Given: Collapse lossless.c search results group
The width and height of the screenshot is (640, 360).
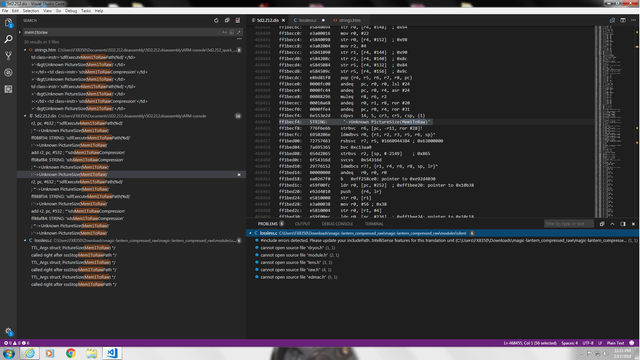Looking at the screenshot, I should click(25, 240).
